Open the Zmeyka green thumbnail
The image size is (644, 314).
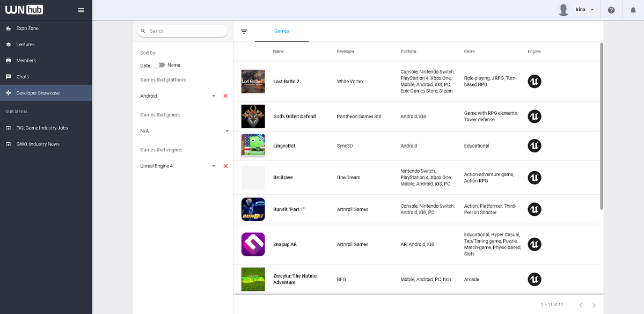tap(253, 279)
